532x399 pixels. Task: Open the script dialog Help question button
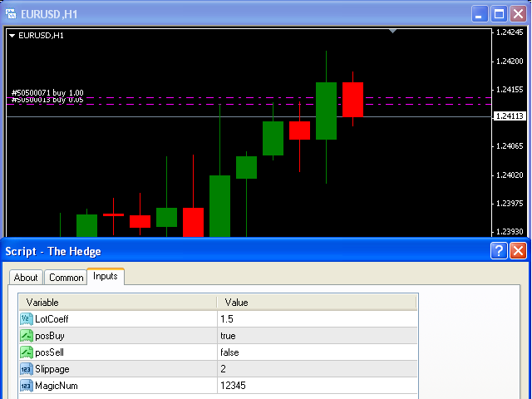[499, 251]
